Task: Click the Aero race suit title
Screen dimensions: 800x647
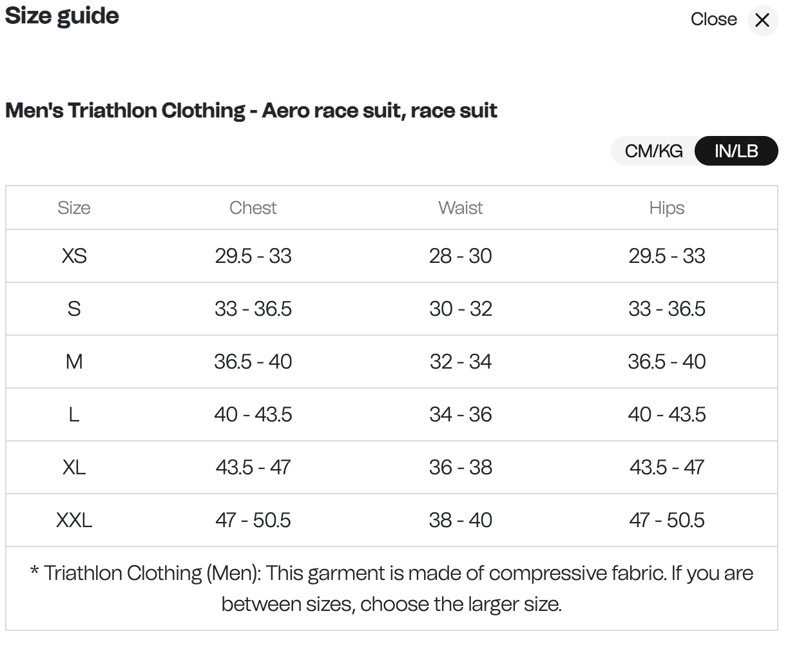Action: point(251,112)
